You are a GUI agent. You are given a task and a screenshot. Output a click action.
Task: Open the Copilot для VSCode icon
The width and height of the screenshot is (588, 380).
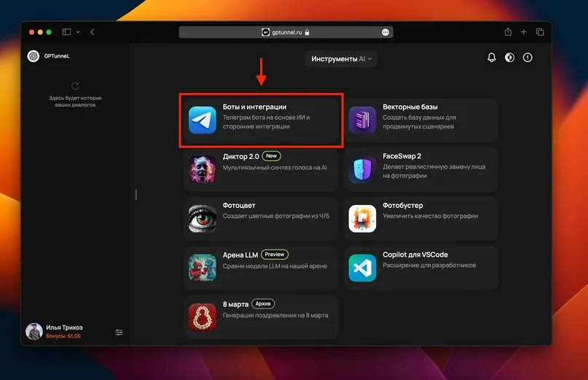click(x=362, y=268)
